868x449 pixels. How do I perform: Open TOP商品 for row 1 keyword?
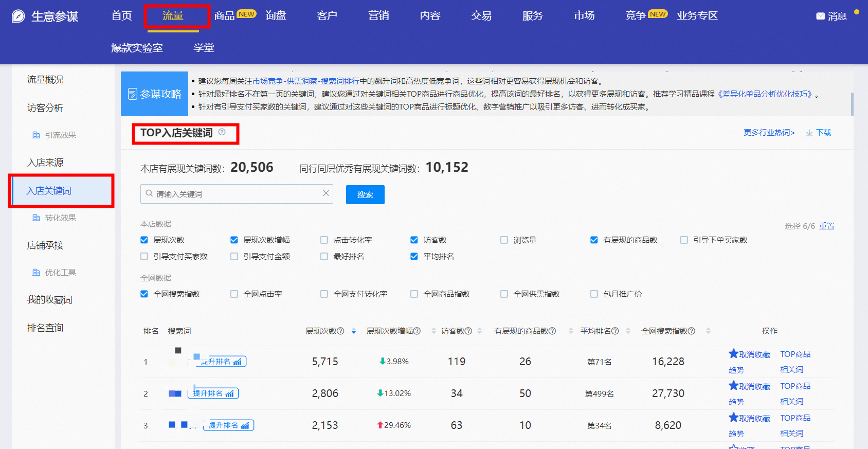[x=795, y=354]
